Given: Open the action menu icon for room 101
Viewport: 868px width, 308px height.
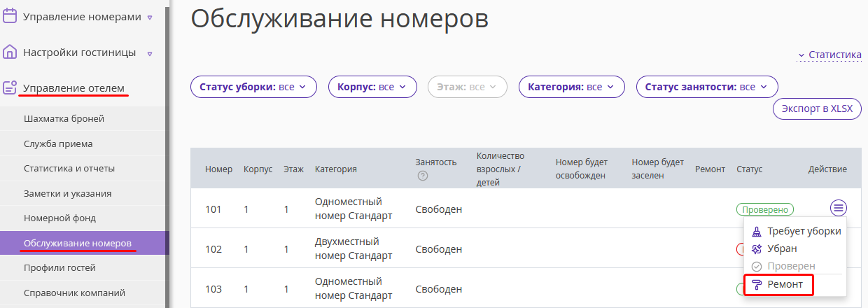Looking at the screenshot, I should click(x=839, y=208).
